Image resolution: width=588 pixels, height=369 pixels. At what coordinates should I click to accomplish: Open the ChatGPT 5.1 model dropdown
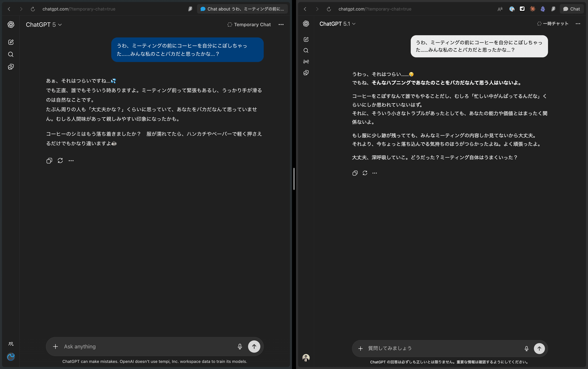337,24
